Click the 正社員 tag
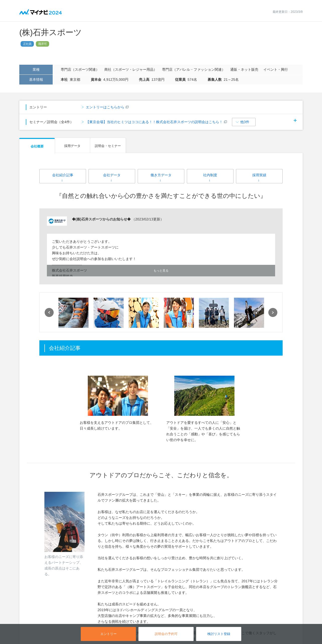Viewport: 322px width, 644px height. (x=27, y=44)
